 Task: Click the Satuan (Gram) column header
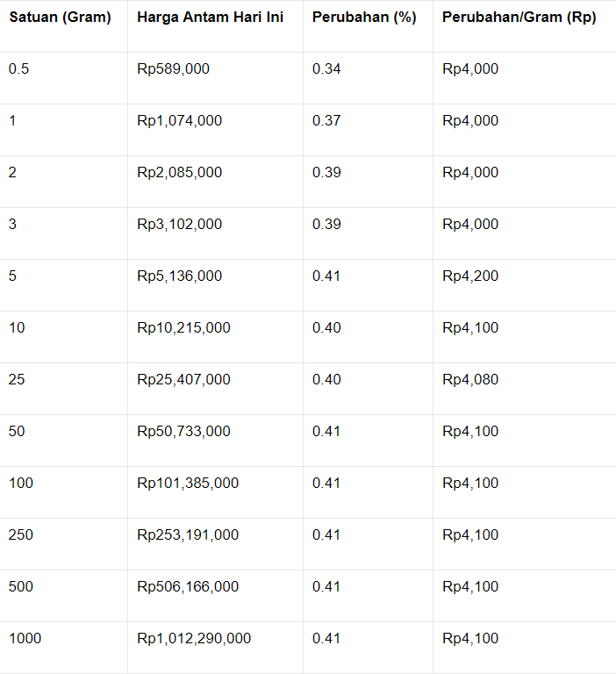click(60, 18)
